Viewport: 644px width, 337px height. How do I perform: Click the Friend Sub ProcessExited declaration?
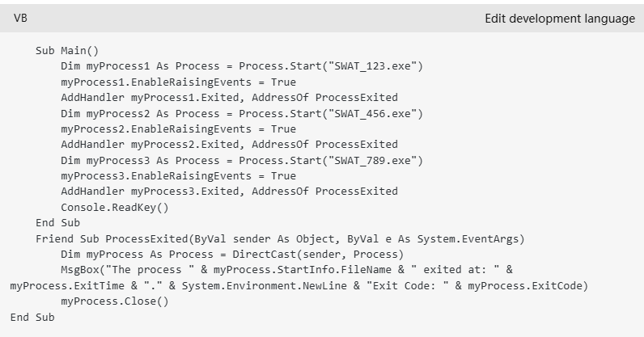coord(279,238)
